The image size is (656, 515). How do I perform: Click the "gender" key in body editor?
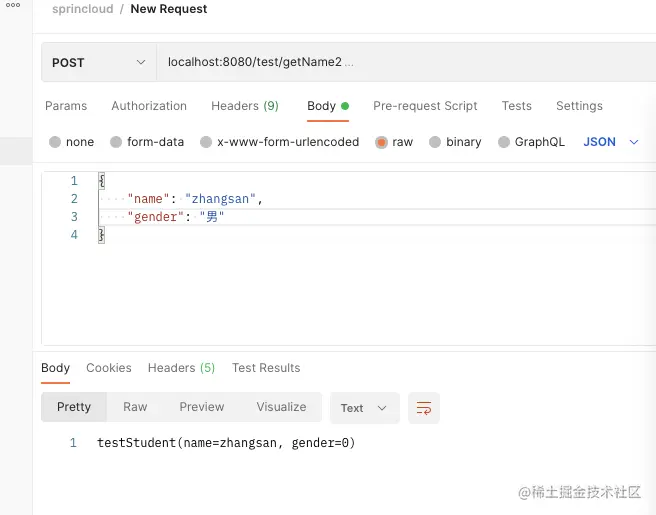tap(156, 217)
